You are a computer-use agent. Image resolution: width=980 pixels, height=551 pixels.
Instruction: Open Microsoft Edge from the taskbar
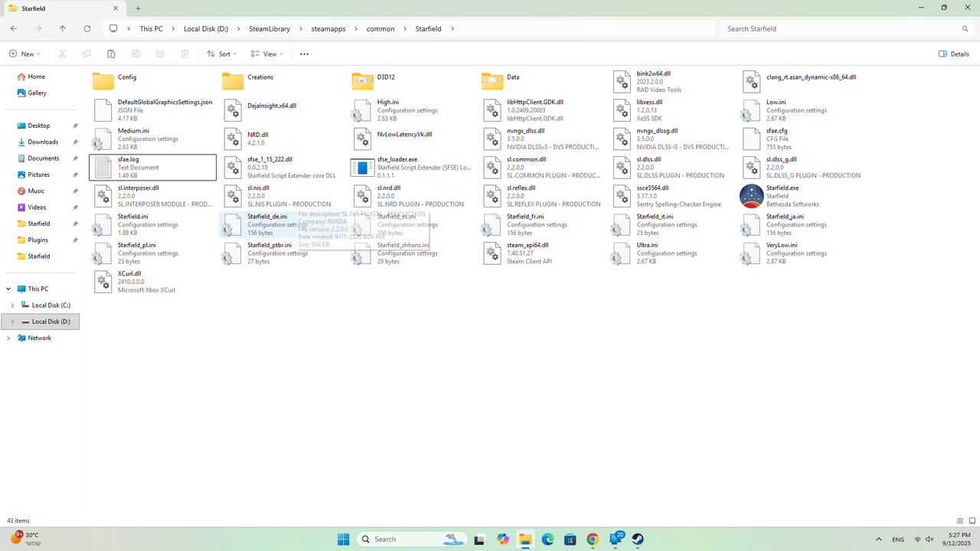point(547,539)
